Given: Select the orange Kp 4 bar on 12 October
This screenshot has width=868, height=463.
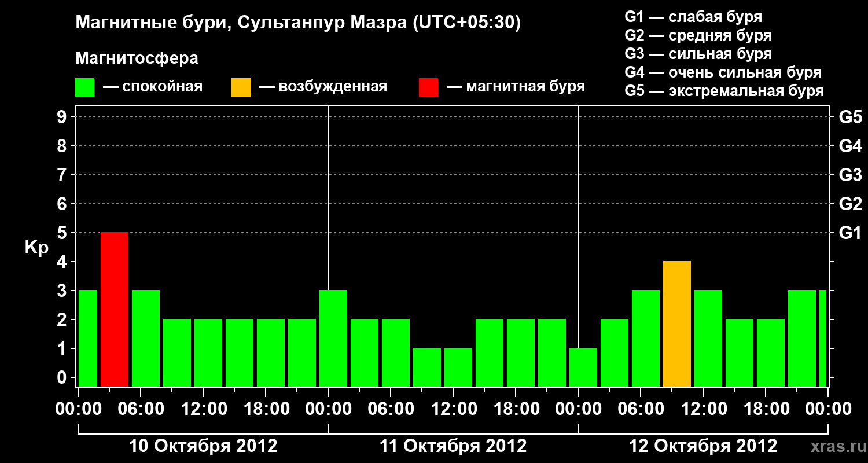Looking at the screenshot, I should [x=677, y=324].
